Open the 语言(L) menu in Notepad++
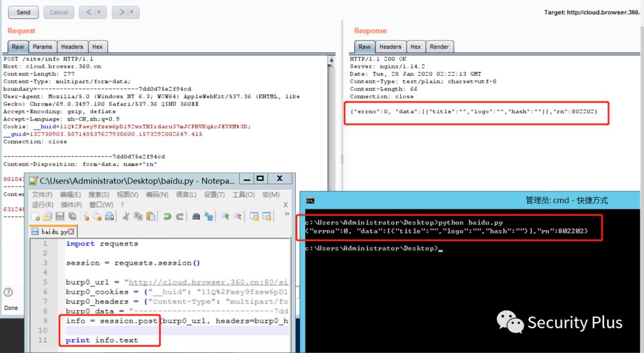644x353 pixels. click(x=186, y=194)
